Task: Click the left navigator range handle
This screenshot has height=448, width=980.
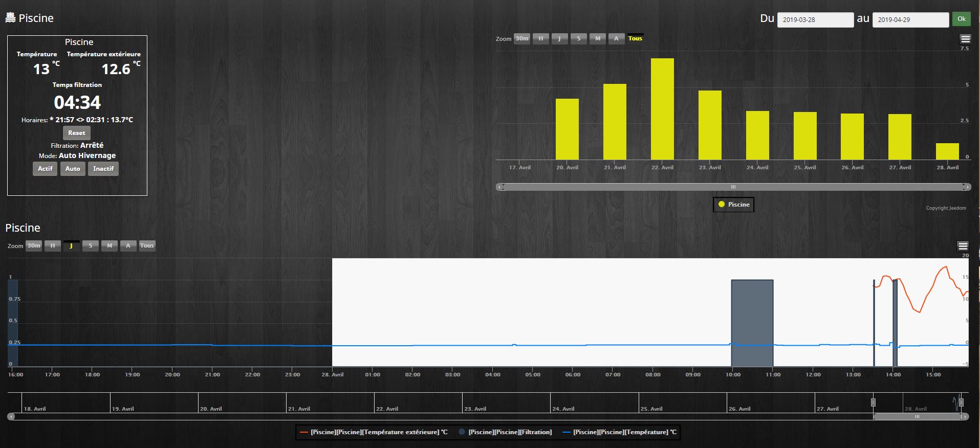Action: coord(873,402)
